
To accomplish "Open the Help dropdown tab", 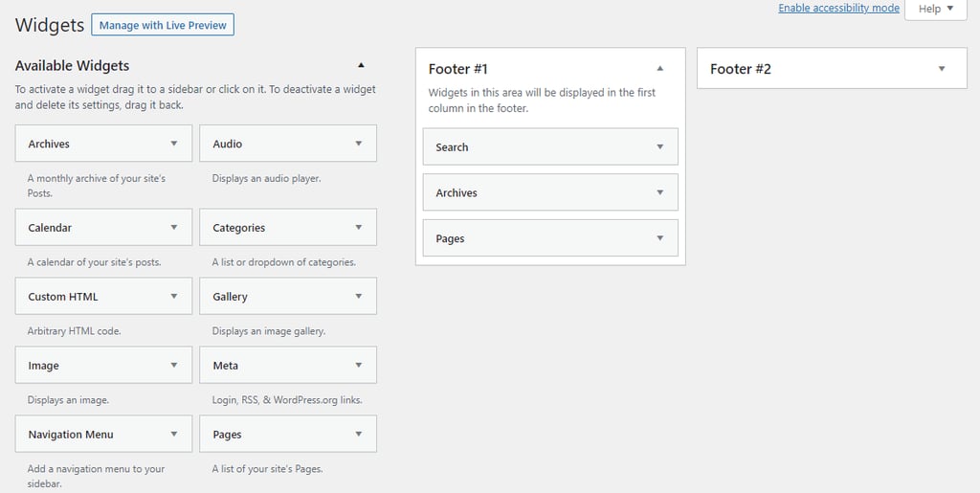I will coord(936,9).
